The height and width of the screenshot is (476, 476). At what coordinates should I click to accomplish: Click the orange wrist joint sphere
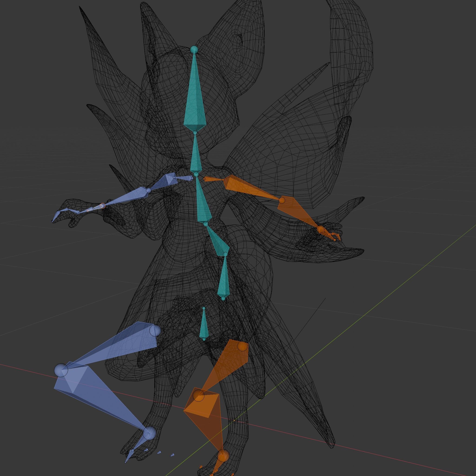[320, 230]
